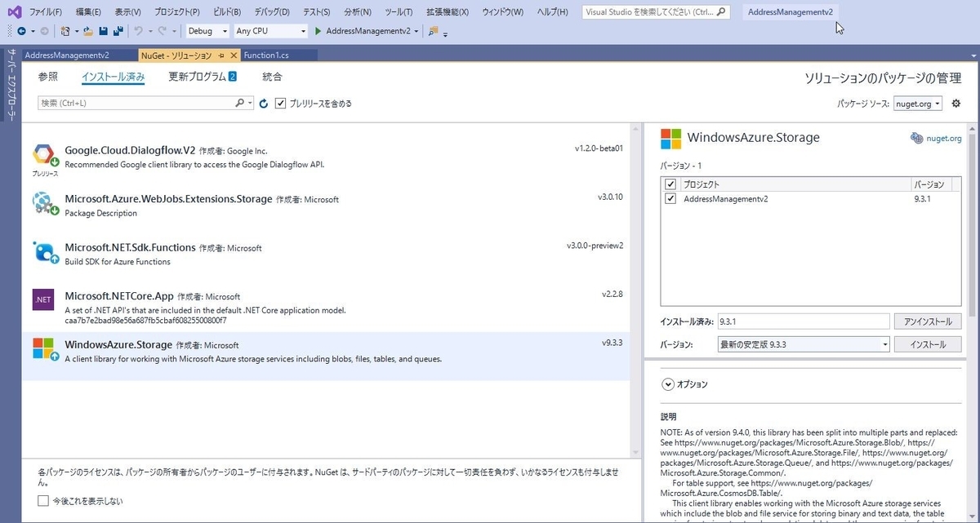Click the インストール button
Screen dimensions: 980x523
(x=927, y=343)
